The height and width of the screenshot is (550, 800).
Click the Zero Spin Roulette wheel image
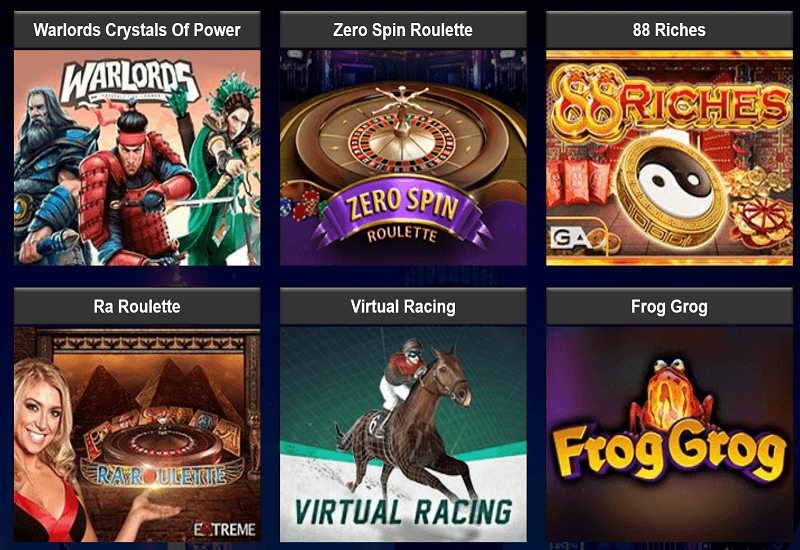click(403, 158)
